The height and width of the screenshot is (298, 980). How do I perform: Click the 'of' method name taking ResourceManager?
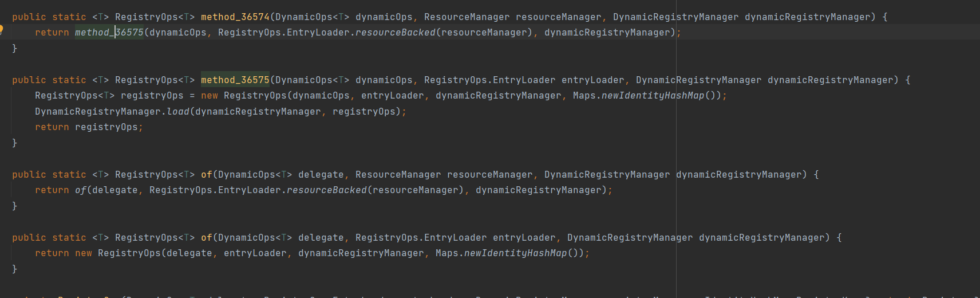pos(207,175)
